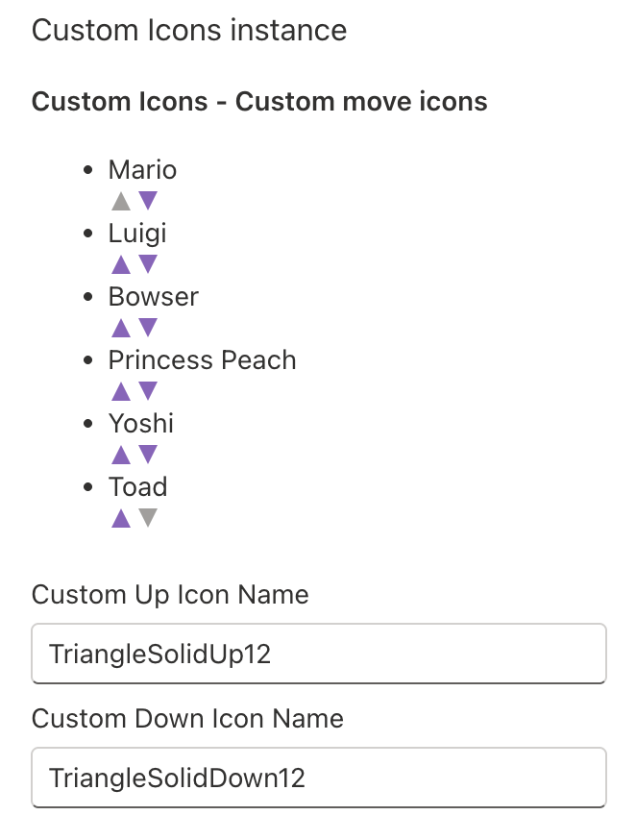This screenshot has height=840, width=636.
Task: Focus the Custom Down Icon Name field
Action: 318,778
